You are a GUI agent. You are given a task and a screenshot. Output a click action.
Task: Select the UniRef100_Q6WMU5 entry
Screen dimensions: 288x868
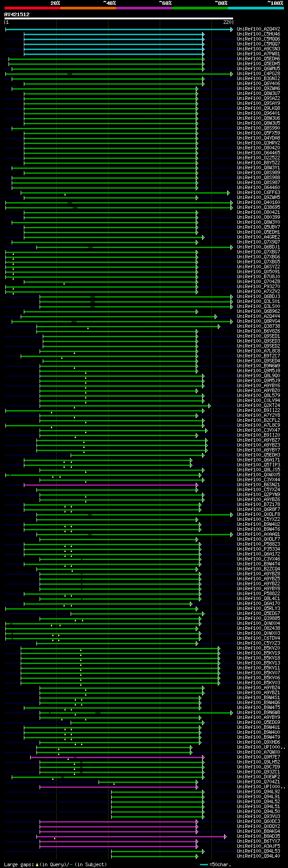pyautogui.click(x=258, y=69)
